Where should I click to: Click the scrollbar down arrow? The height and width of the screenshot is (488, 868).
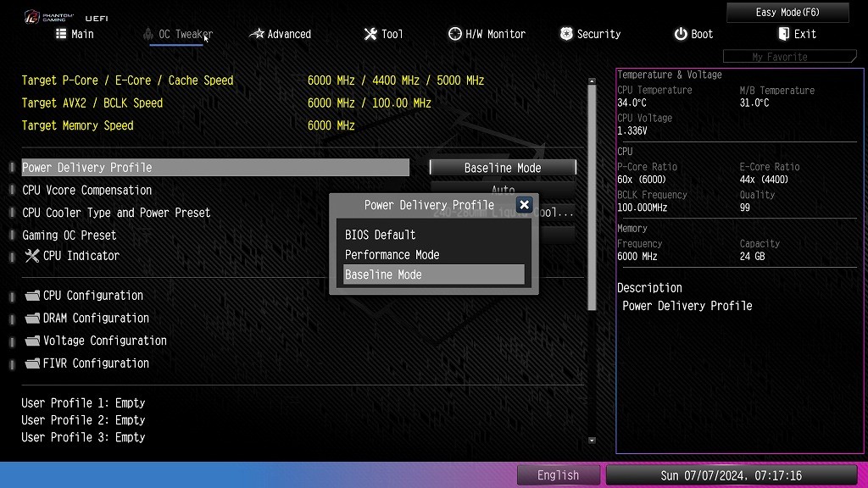click(x=592, y=441)
